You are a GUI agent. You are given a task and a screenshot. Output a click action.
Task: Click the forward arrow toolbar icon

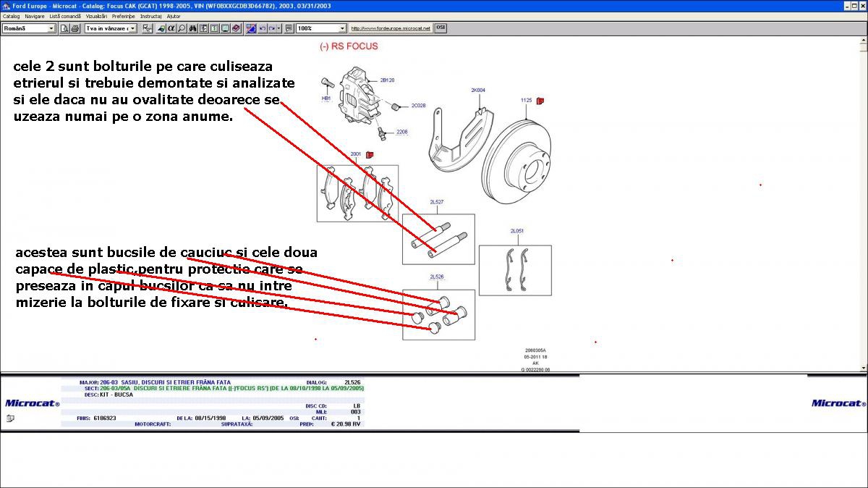[x=272, y=28]
